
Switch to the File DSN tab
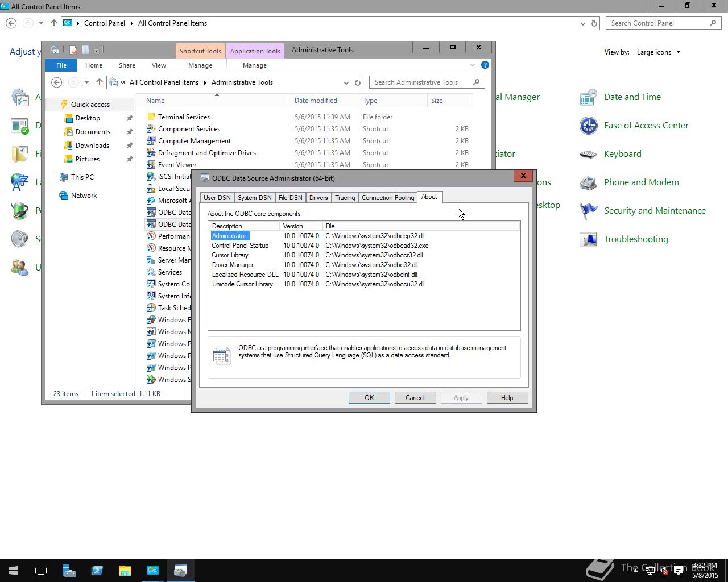[290, 198]
